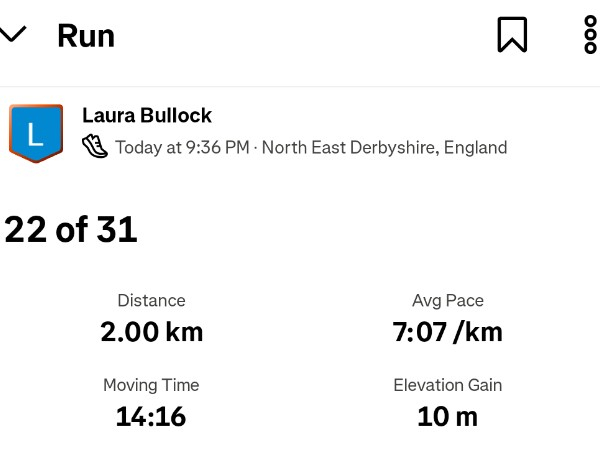600x450 pixels.
Task: Click the North East Derbyshire, England location
Action: pos(384,148)
